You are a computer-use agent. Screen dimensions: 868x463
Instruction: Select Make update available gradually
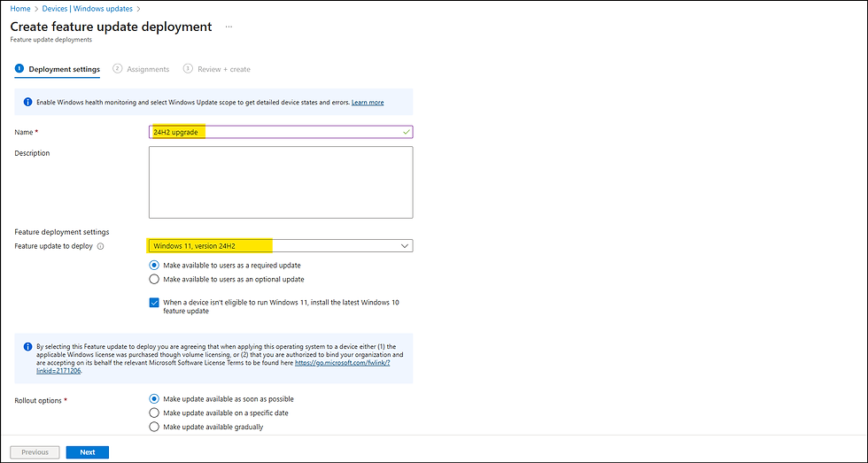tap(154, 427)
